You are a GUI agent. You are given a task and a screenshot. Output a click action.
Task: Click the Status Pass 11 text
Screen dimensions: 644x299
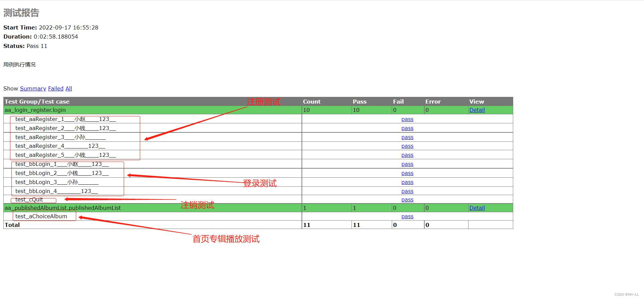tap(25, 46)
